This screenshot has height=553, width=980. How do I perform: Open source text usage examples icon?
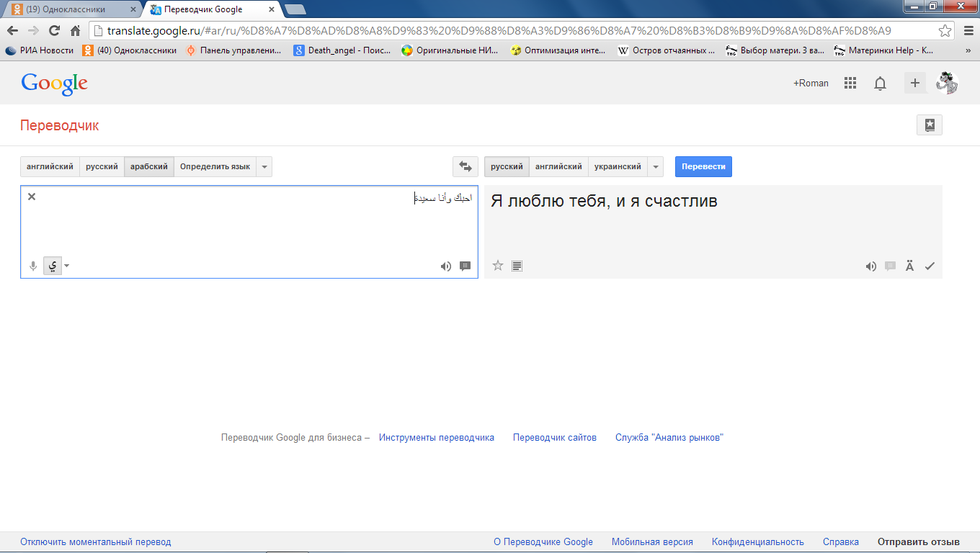[465, 266]
